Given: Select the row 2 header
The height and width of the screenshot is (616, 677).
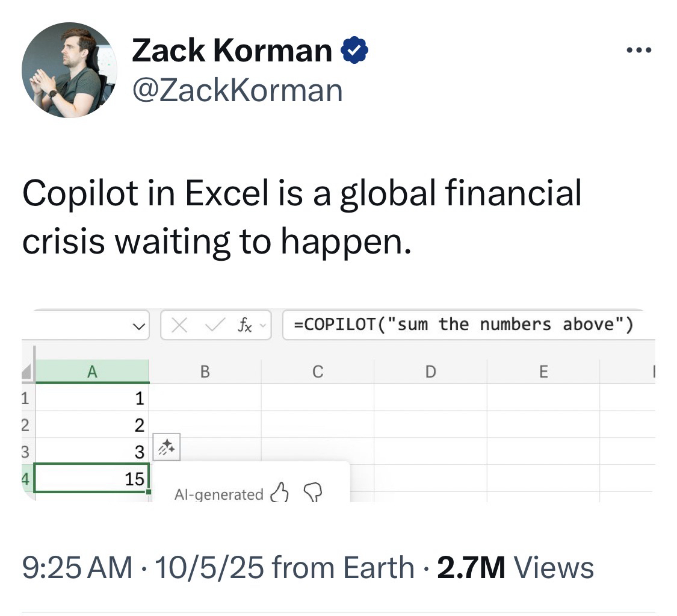Looking at the screenshot, I should [x=26, y=425].
